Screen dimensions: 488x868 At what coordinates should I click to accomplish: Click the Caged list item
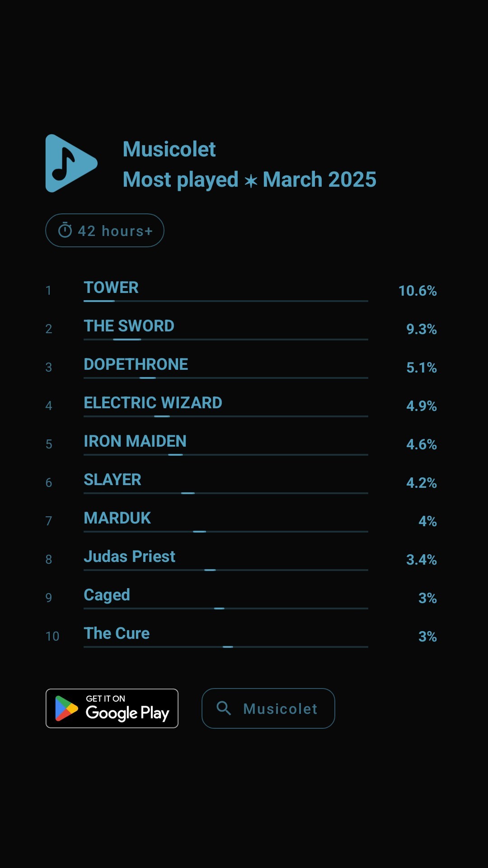coord(107,595)
